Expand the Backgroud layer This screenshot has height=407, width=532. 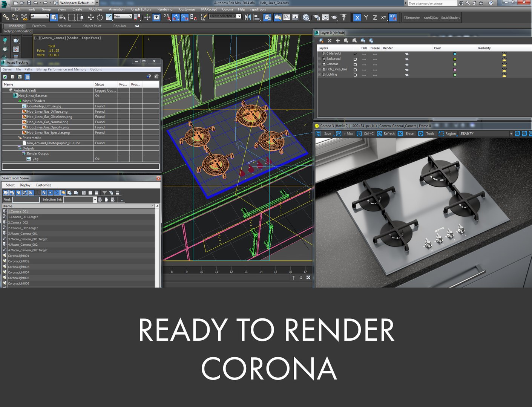[320, 59]
